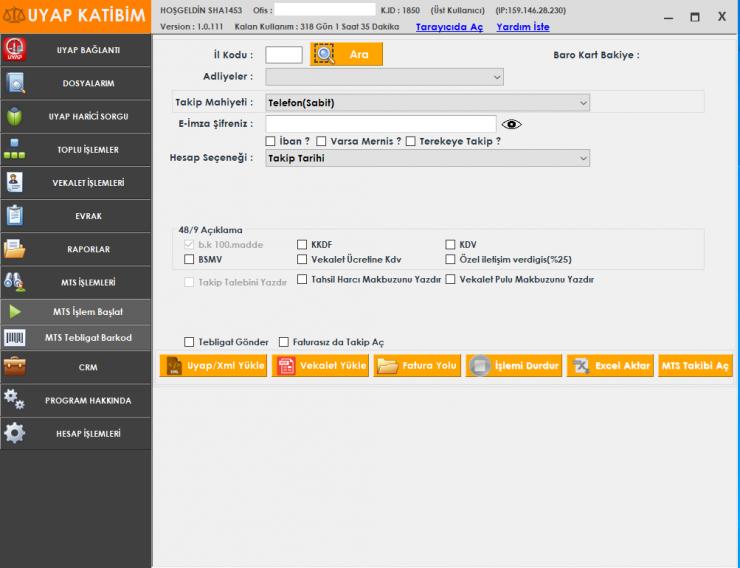Focus the E-İmza Şifreniz input field
Image resolution: width=740 pixels, height=568 pixels.
pos(380,124)
